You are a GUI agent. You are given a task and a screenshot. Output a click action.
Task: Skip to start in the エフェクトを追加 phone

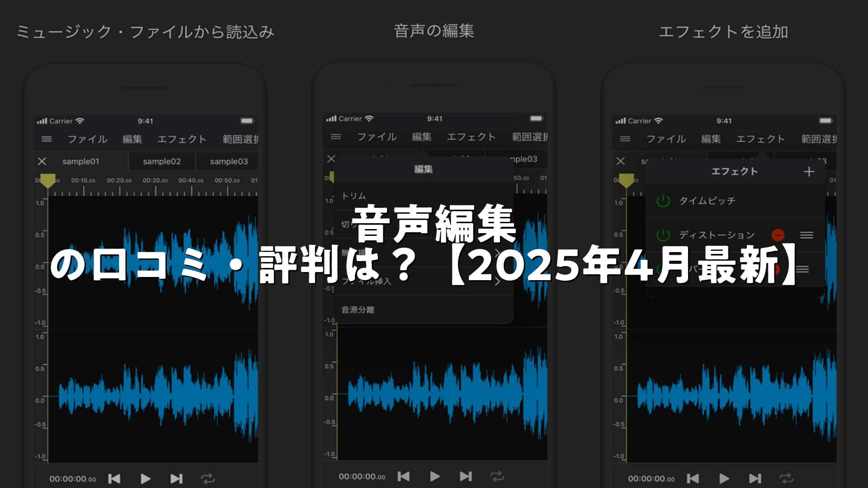point(693,479)
